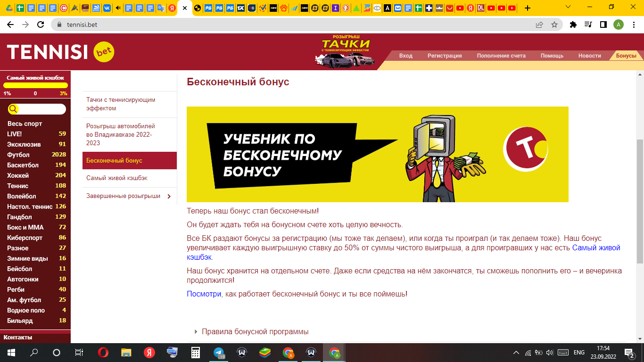Open a new tab with plus button
The image size is (644, 362).
(x=527, y=8)
